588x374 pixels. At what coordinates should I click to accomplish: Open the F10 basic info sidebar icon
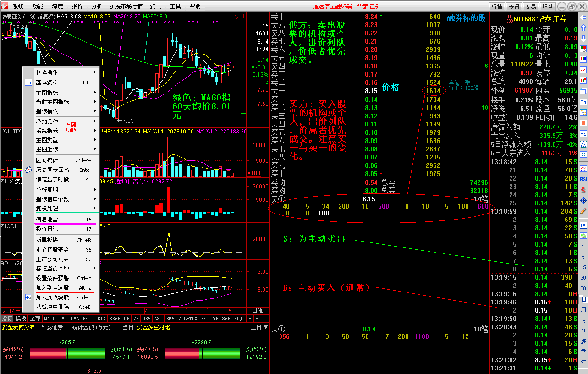coord(583,102)
